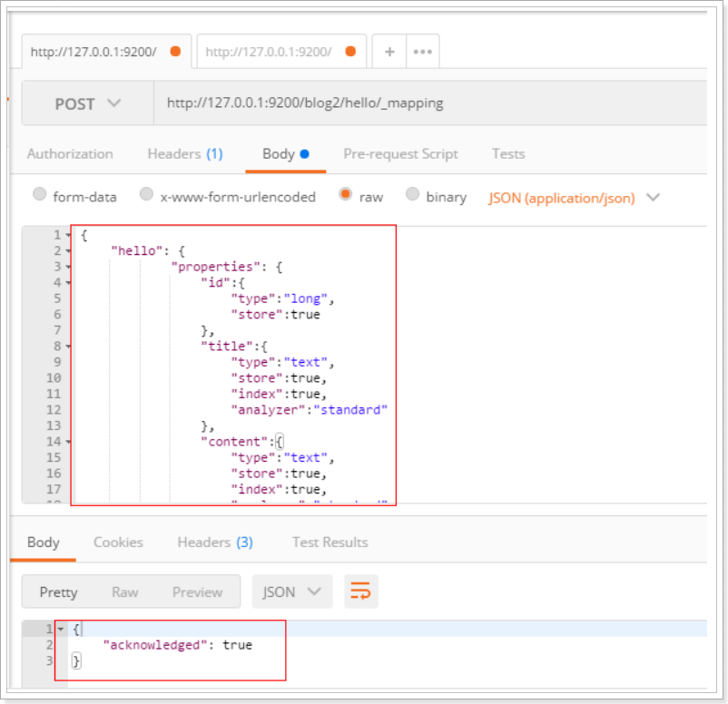
Task: Open the response Body tab
Action: pos(44,542)
